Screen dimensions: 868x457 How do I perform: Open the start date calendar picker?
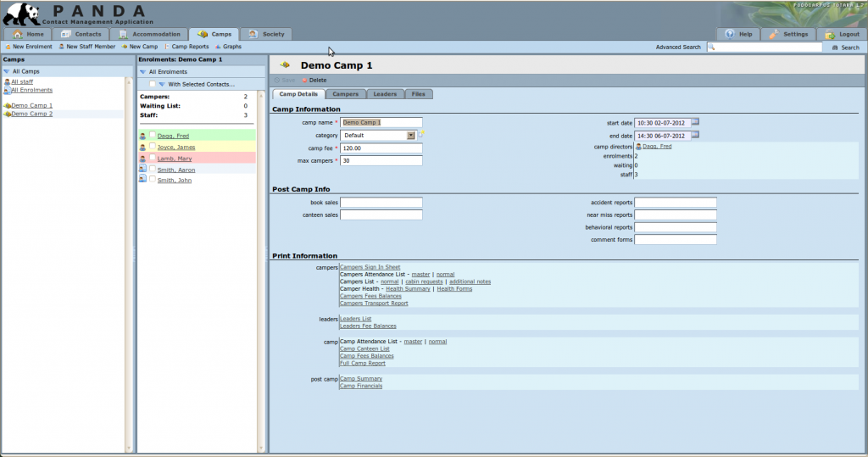695,123
